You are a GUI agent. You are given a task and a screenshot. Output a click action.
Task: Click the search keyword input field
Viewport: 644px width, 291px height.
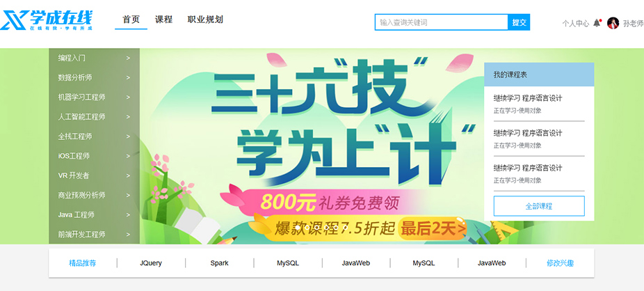(x=442, y=22)
